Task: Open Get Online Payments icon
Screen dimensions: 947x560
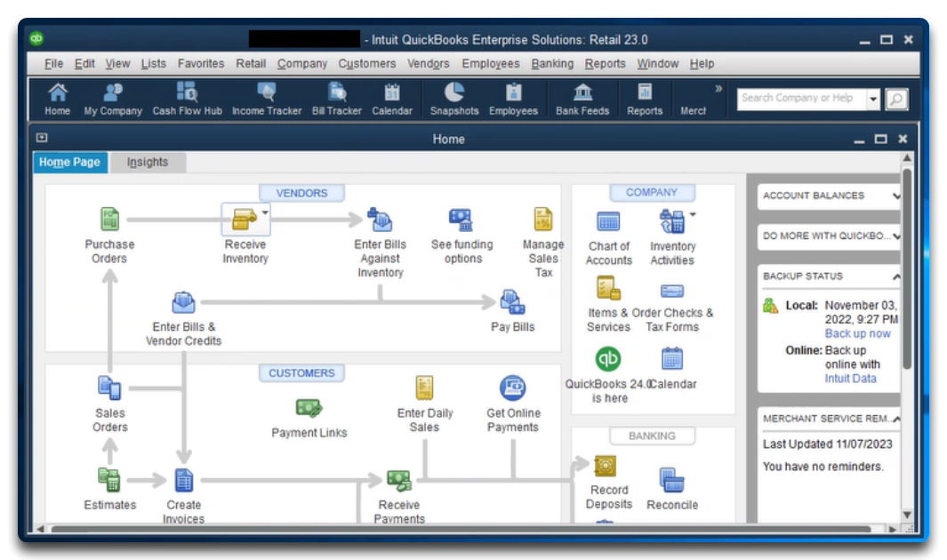Action: [x=513, y=388]
